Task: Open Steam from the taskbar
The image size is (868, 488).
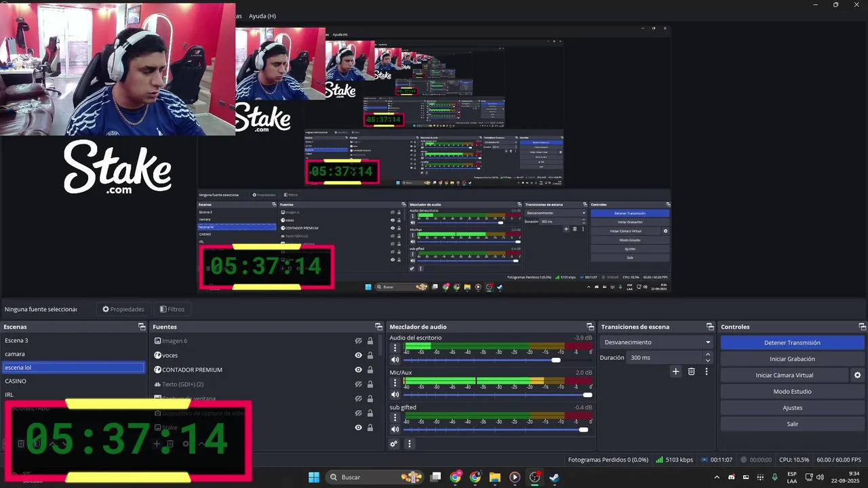Action: (x=554, y=477)
